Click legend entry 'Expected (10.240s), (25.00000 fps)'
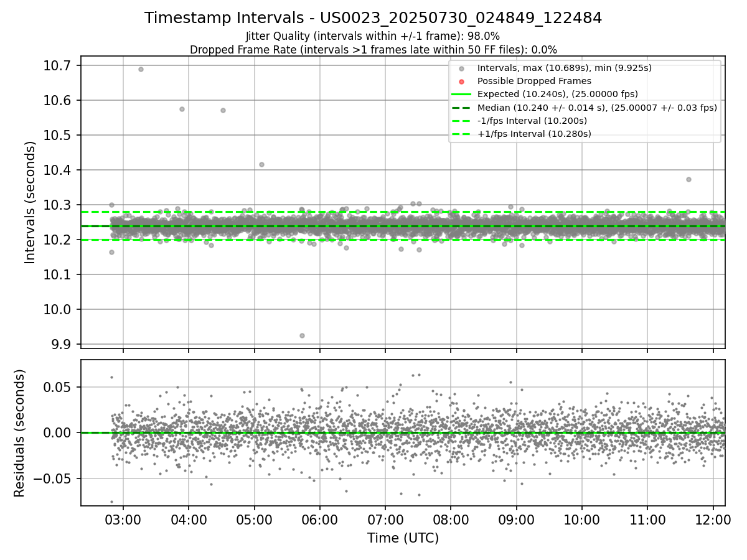The image size is (747, 560). (x=558, y=94)
